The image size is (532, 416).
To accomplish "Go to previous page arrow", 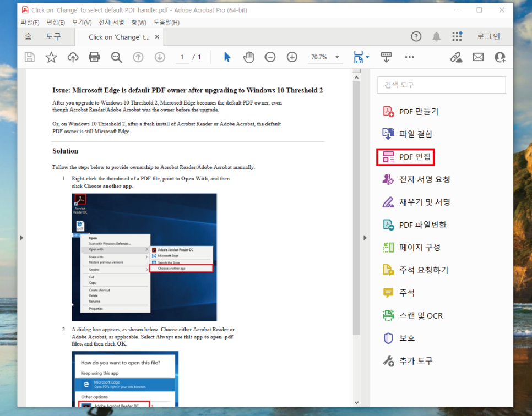I will pos(138,57).
